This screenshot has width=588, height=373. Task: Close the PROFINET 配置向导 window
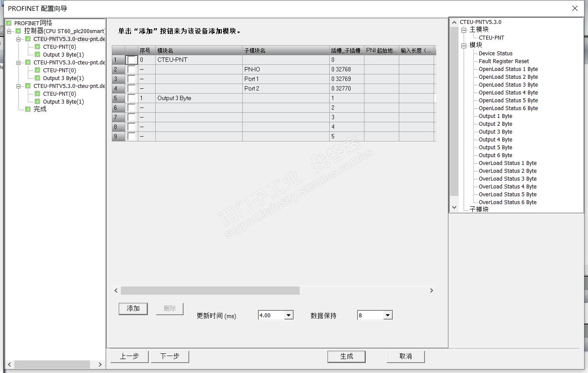click(575, 8)
